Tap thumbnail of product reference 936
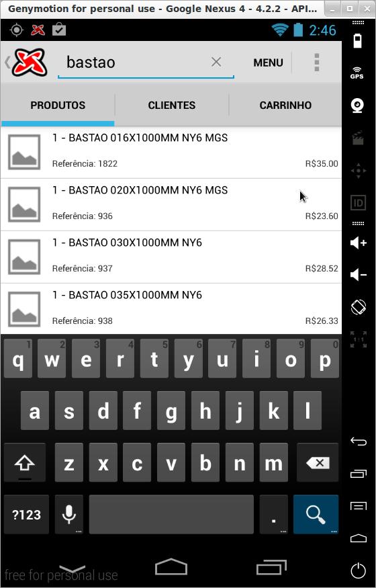The height and width of the screenshot is (588, 376). tap(24, 205)
